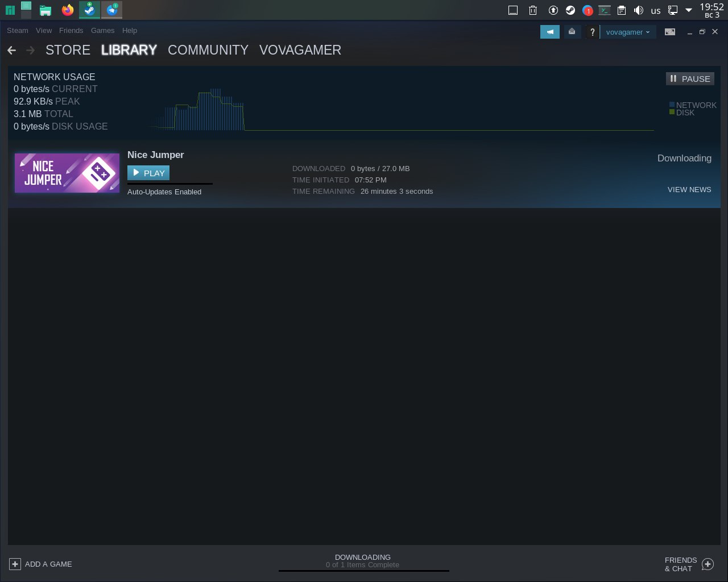Open the clock showing 19:52
Image resolution: width=728 pixels, height=582 pixels.
712,10
